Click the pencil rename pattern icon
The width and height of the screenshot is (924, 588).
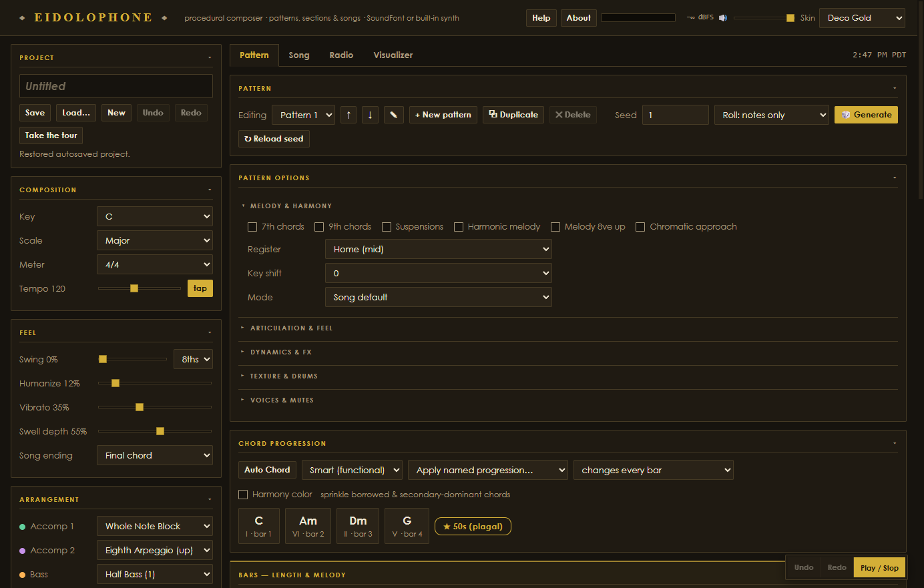tap(393, 115)
